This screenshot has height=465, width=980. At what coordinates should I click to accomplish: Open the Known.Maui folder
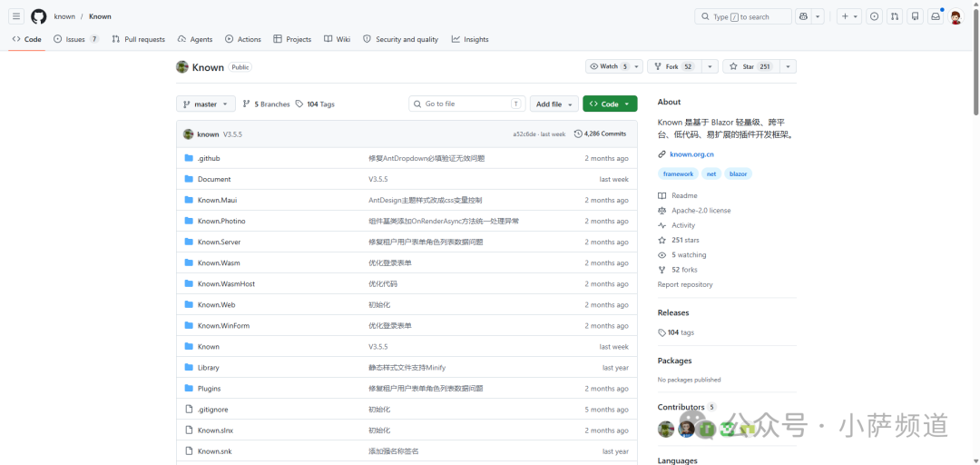point(217,201)
